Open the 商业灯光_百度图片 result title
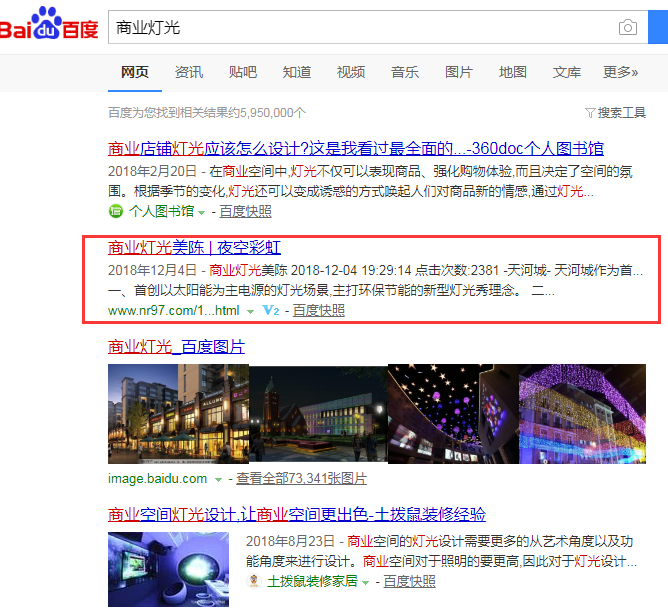This screenshot has width=668, height=614. pos(176,347)
